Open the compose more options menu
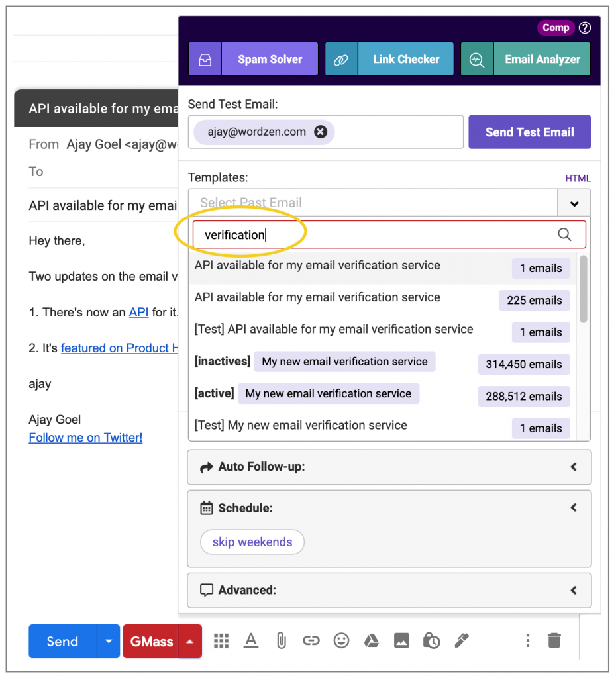Viewport: 616px width, 678px height. coord(527,640)
